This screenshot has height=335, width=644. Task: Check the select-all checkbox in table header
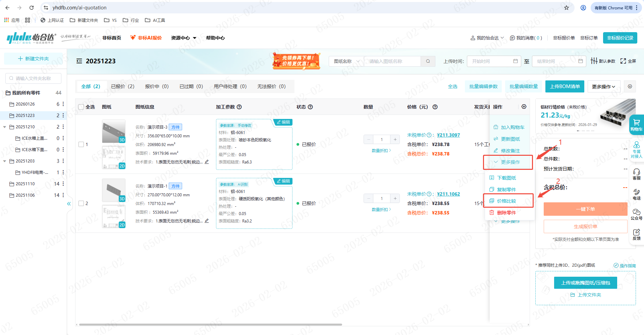[81, 107]
